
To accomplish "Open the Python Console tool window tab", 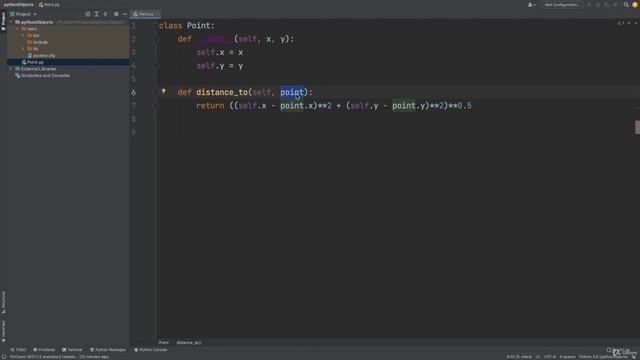I will click(151, 350).
